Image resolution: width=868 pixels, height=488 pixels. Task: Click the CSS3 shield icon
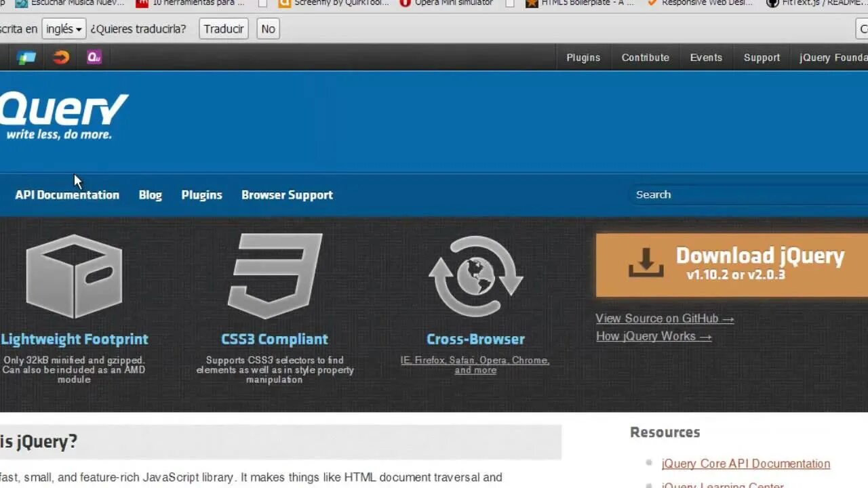[x=275, y=276]
